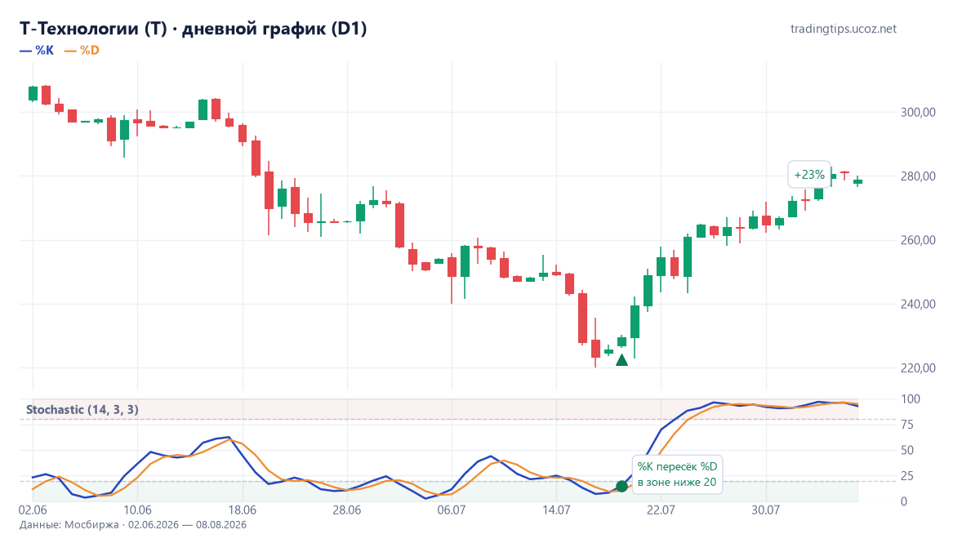
Task: Click the 220,00 price axis label
Action: (x=918, y=367)
